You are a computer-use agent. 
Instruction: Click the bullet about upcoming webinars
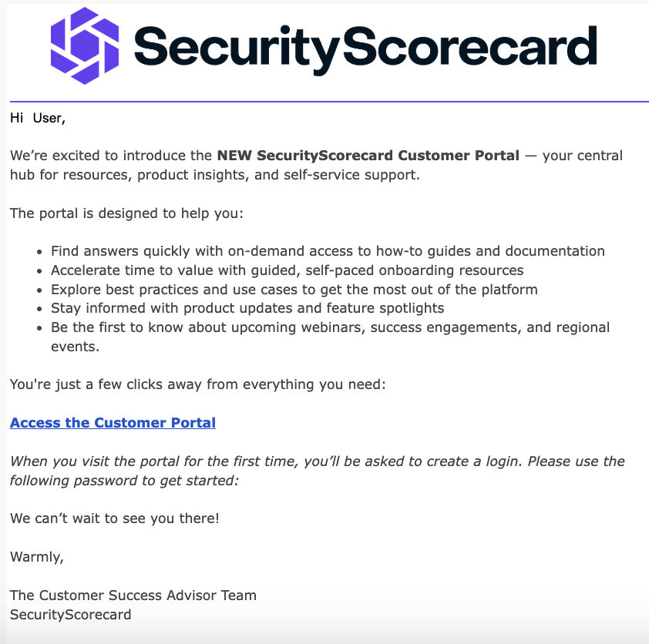tap(331, 337)
